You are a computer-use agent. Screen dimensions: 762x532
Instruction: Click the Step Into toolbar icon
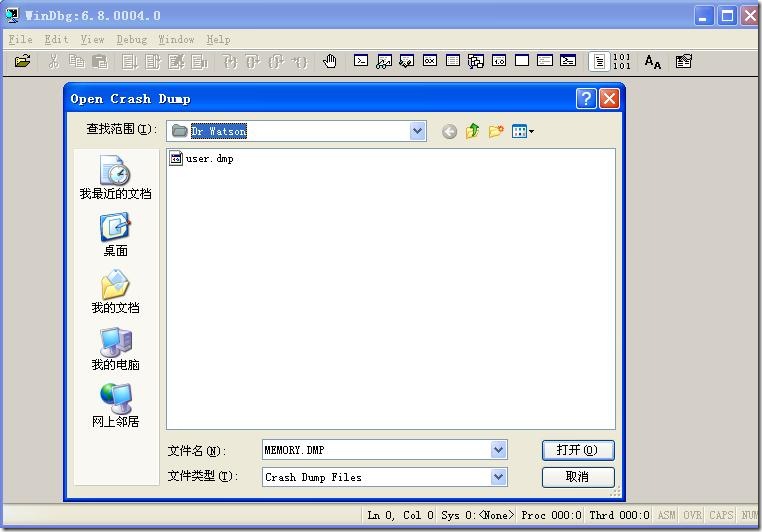[x=230, y=61]
